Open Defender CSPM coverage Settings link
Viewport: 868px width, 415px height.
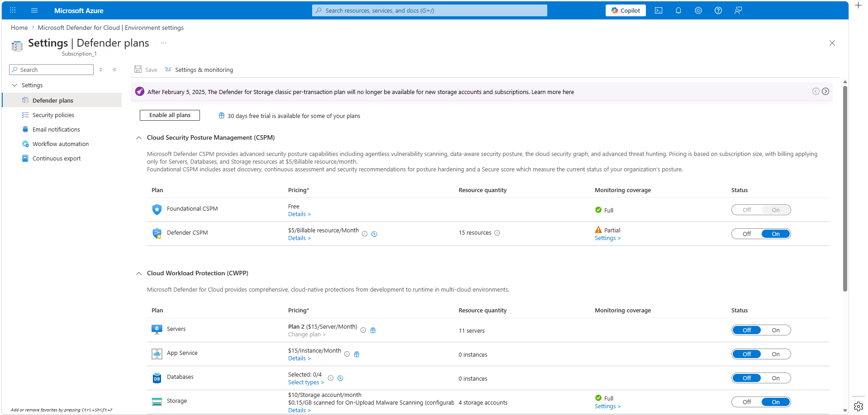click(607, 238)
